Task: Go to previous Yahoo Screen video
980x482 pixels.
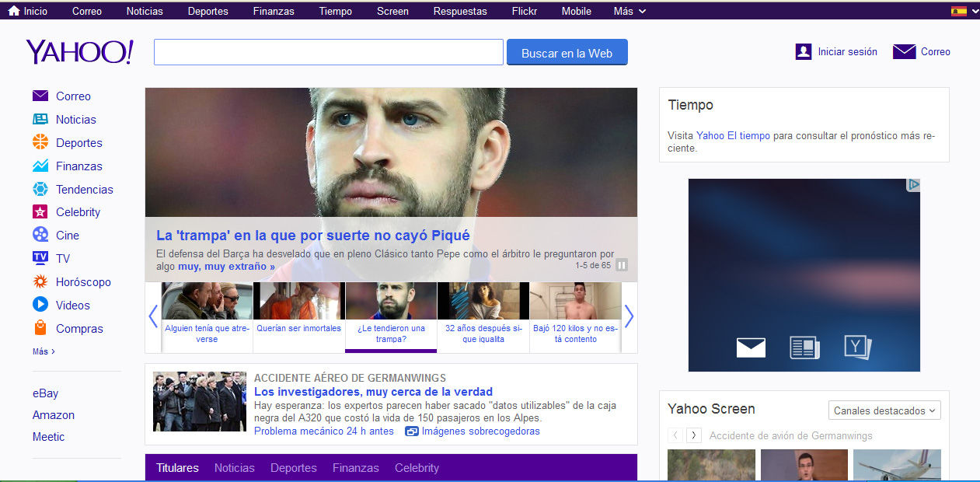Action: [676, 435]
